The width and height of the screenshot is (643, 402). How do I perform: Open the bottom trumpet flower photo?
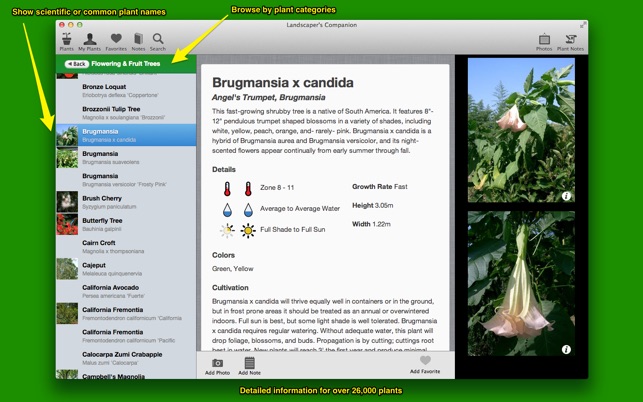pos(521,283)
